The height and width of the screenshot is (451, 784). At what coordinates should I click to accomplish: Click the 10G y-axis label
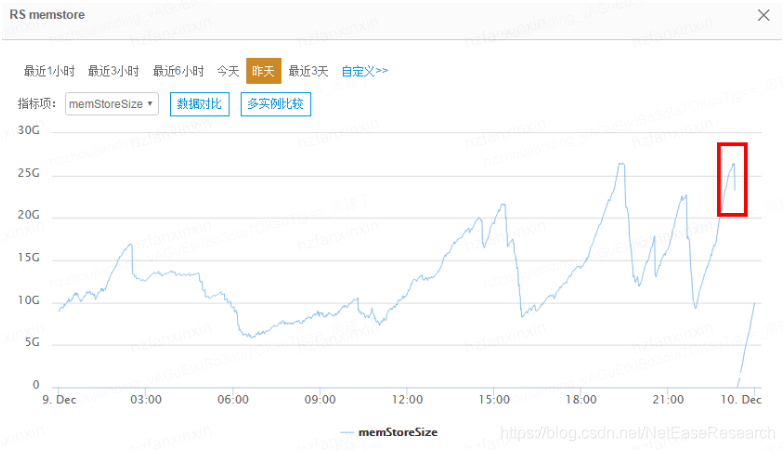point(28,300)
